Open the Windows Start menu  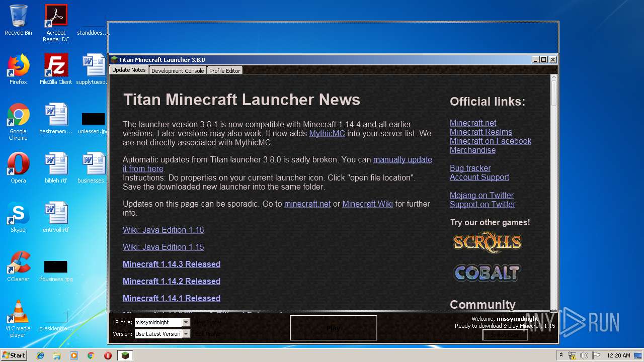click(14, 355)
